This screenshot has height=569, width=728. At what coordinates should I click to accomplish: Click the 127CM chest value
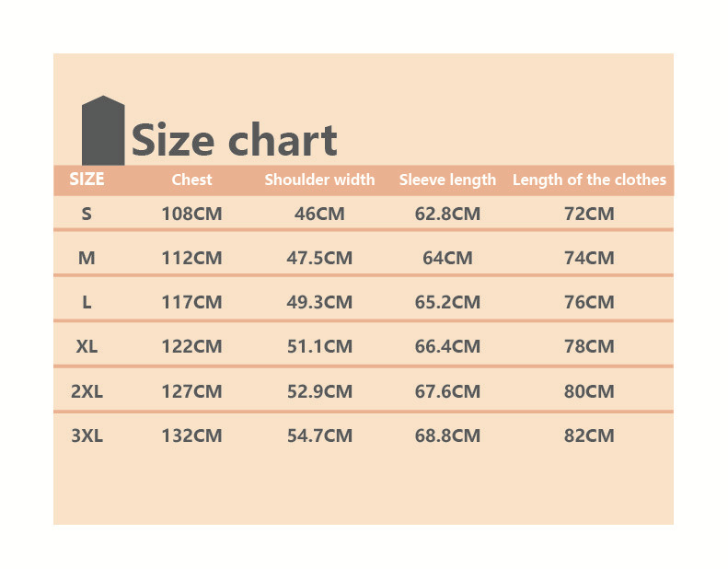pyautogui.click(x=191, y=391)
